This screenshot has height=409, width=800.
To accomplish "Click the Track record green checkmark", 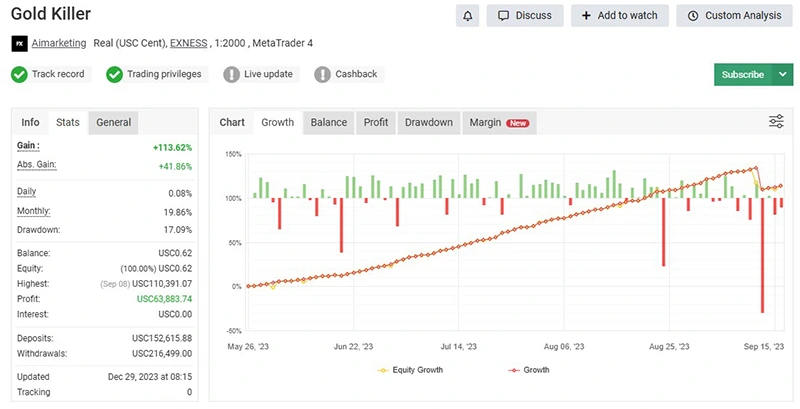I will coord(19,74).
